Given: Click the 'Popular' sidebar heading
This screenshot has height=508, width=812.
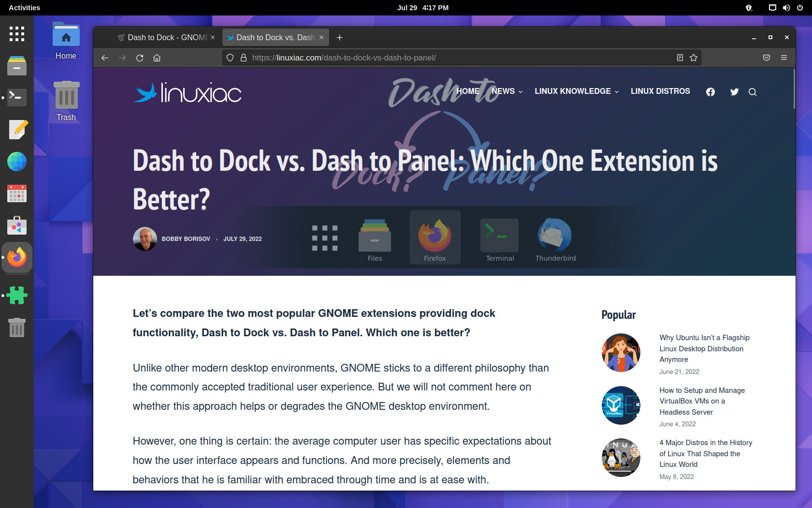Looking at the screenshot, I should [619, 315].
